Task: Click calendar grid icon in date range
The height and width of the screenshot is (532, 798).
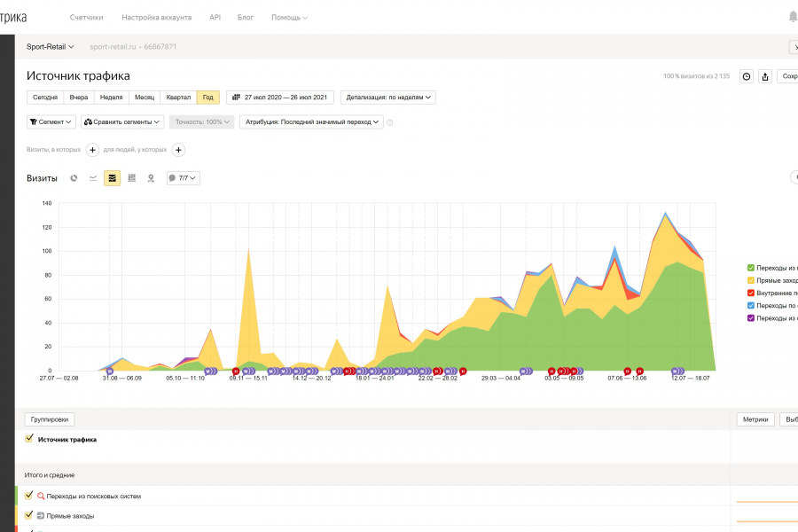Action: [x=236, y=98]
